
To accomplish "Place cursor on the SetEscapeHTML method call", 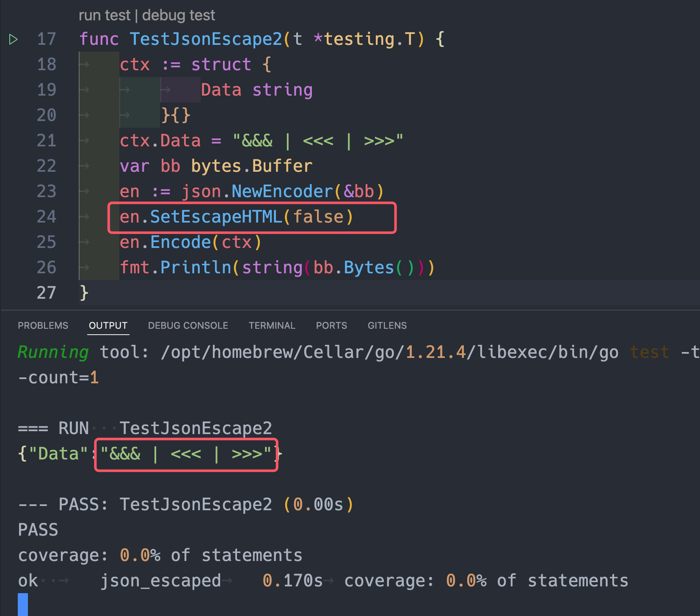I will tap(216, 217).
